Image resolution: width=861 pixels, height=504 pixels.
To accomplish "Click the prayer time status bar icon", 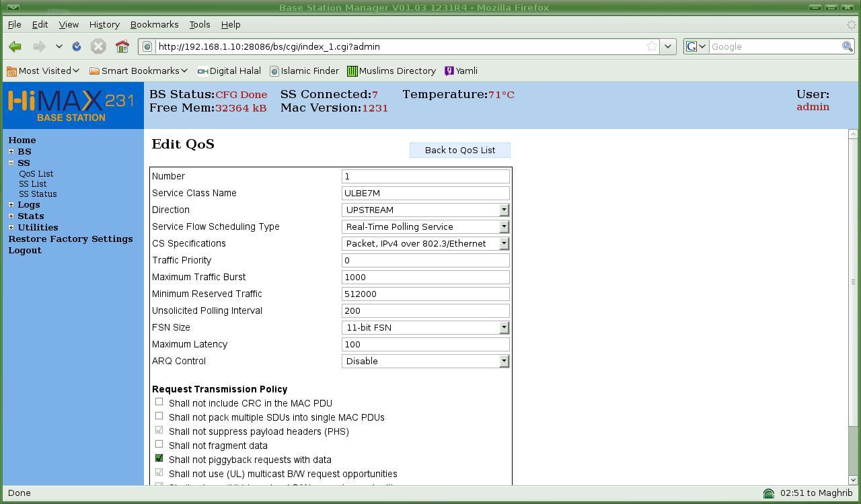I will [x=769, y=493].
